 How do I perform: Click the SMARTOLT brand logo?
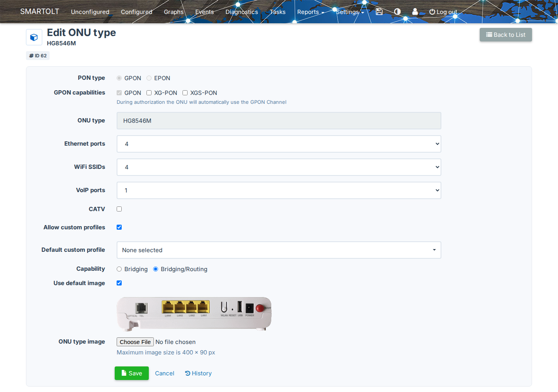pyautogui.click(x=40, y=12)
